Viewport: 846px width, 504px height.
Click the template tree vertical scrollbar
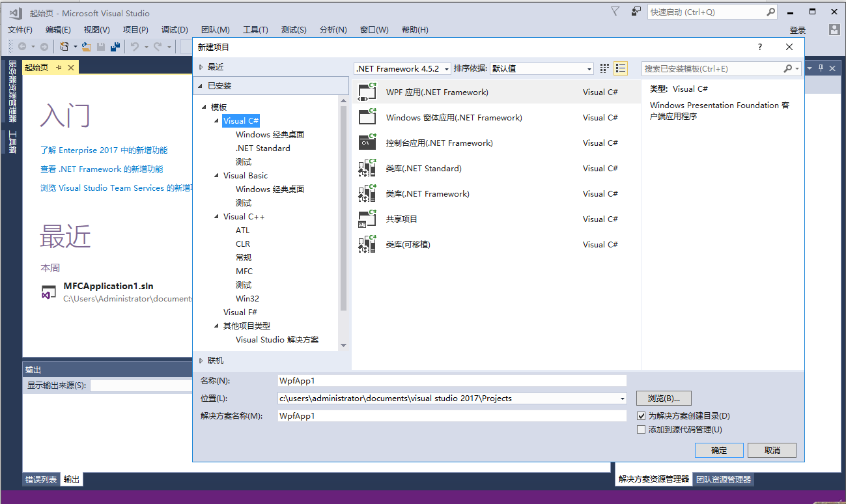(343, 208)
